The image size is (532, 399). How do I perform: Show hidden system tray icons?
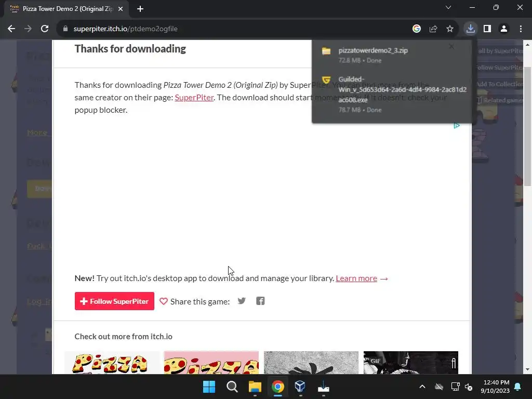click(x=422, y=387)
